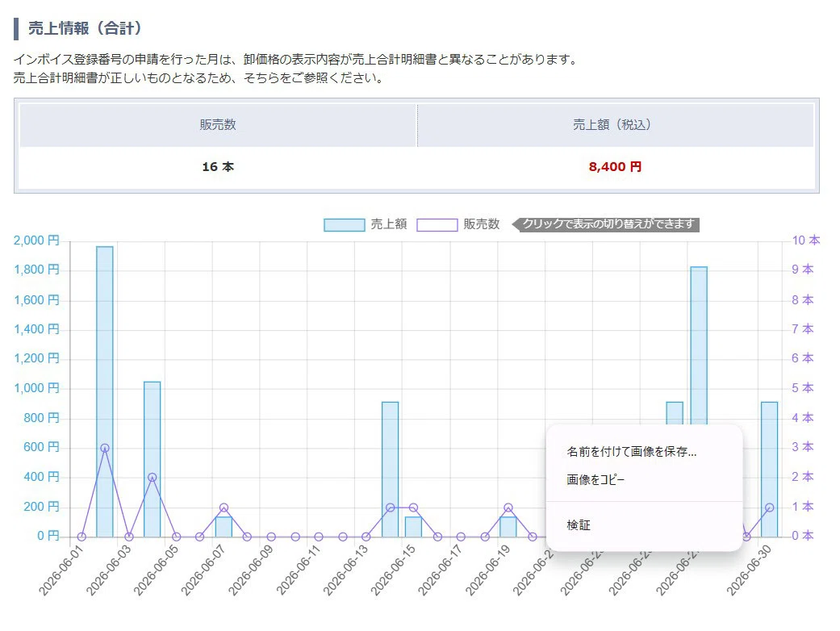Click the last bar at 2026-06-30

(x=769, y=470)
